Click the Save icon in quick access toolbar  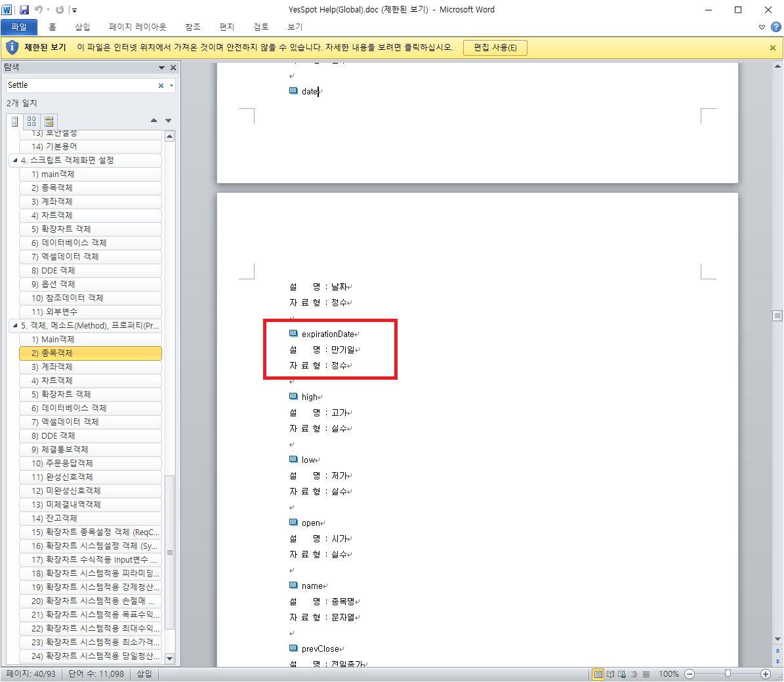24,10
